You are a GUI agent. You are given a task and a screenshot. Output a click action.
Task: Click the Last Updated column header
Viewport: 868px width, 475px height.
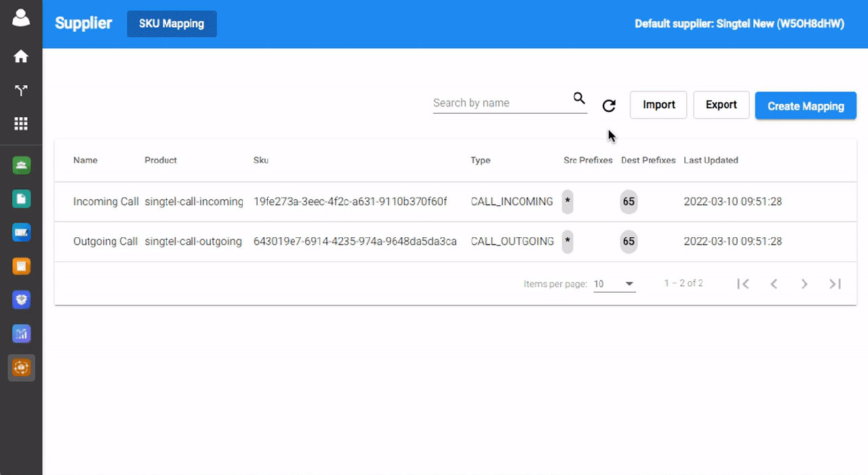[711, 161]
